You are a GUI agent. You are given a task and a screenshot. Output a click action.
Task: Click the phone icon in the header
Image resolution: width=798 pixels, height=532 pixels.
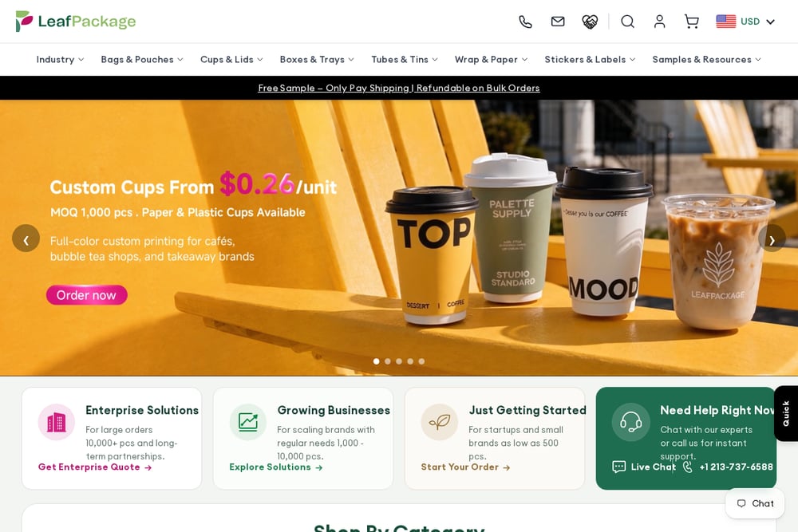525,22
